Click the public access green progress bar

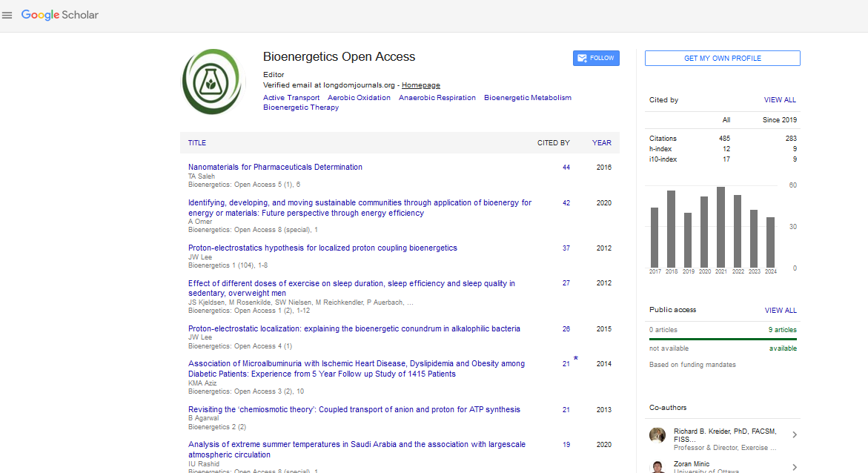(723, 339)
